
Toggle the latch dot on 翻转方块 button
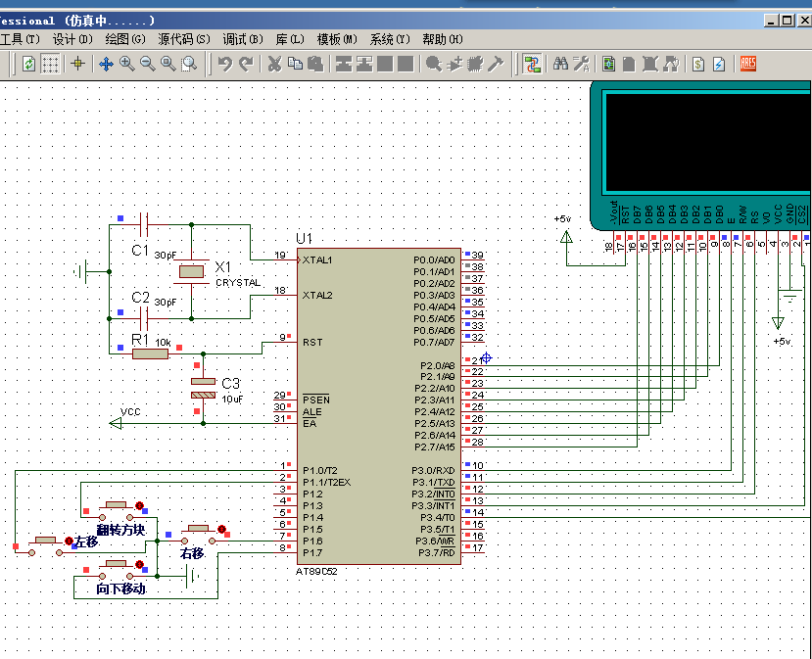(x=139, y=506)
